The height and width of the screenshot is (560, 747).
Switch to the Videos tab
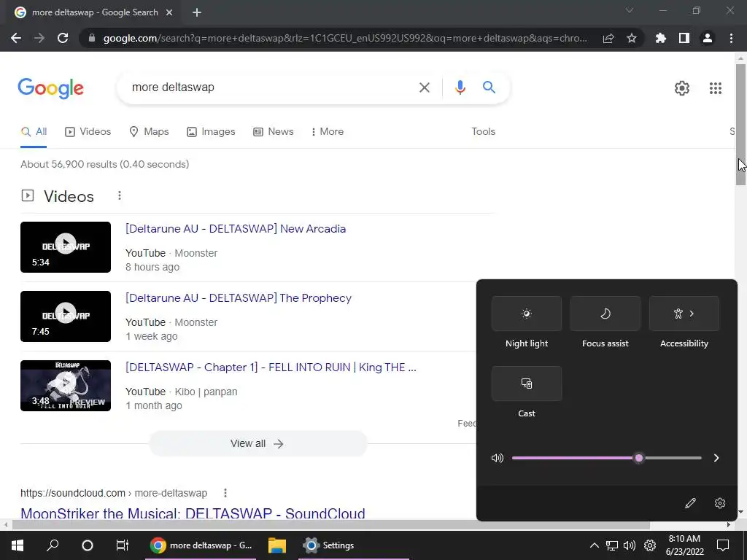tap(88, 132)
